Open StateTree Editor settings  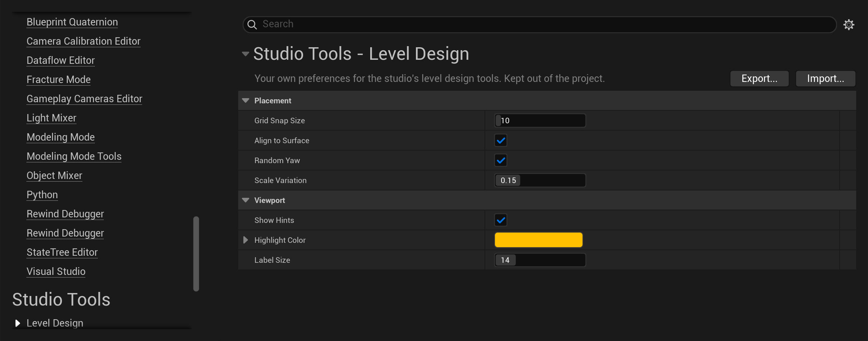[x=62, y=252]
